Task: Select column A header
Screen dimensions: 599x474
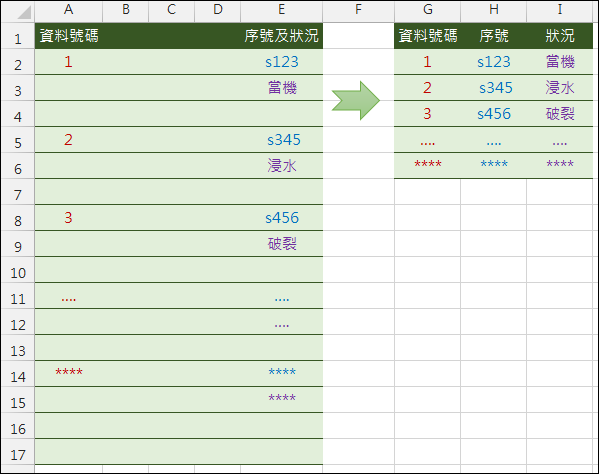Action: click(68, 10)
